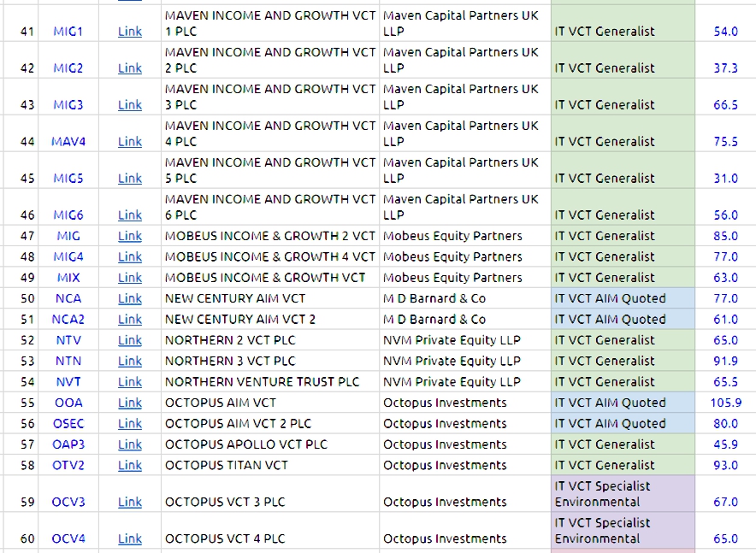Open the Link for NCA row
Image resolution: width=756 pixels, height=553 pixels.
(130, 298)
